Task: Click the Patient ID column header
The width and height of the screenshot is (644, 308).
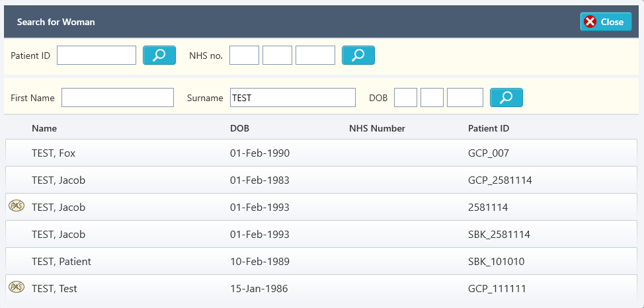Action: click(x=488, y=128)
